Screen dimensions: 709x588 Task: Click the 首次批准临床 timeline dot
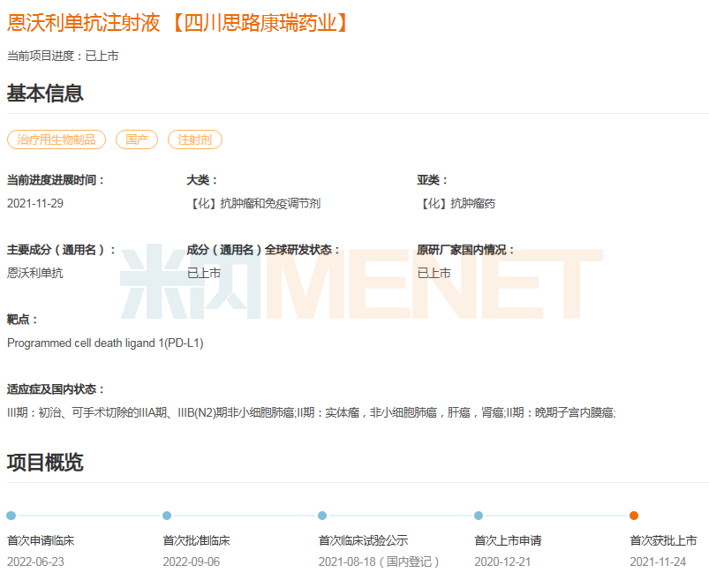tap(167, 516)
